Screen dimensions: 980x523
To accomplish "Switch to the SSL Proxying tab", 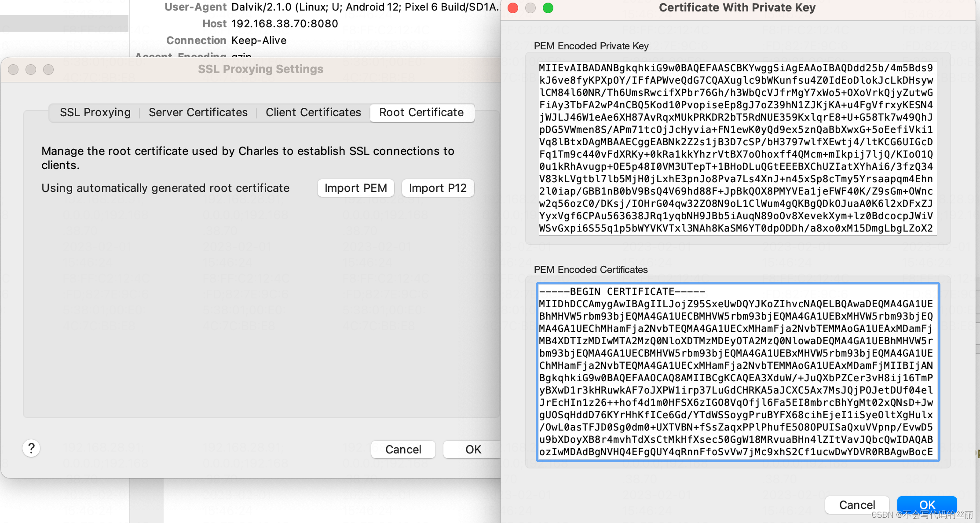I will pyautogui.click(x=95, y=113).
